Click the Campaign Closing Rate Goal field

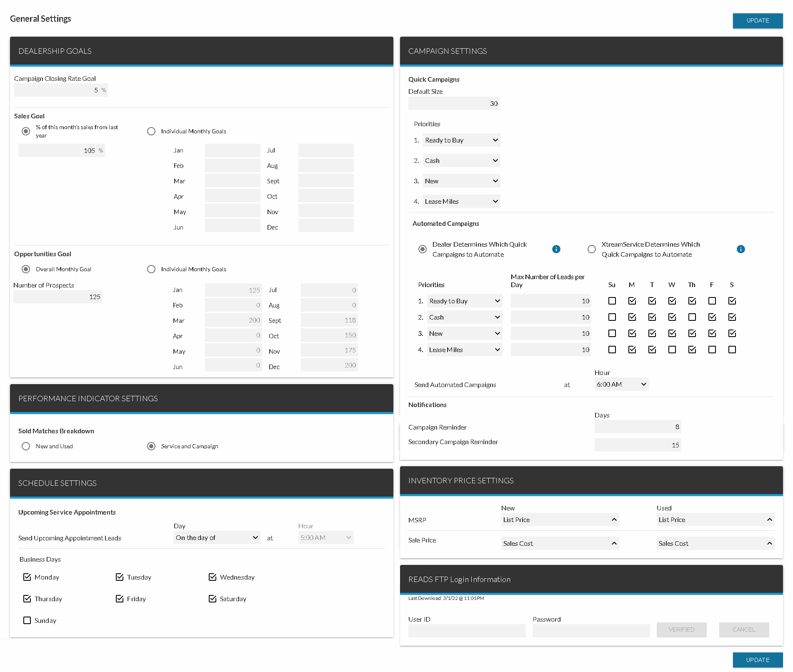61,90
